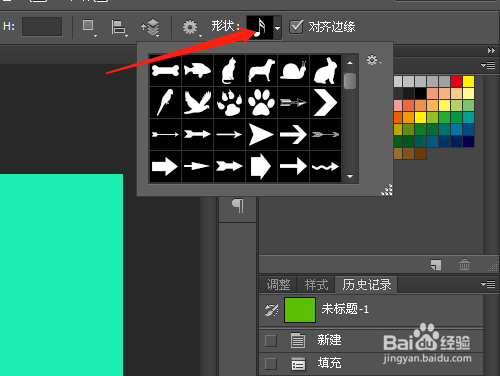500x376 pixels.
Task: Select the 填充 history state
Action: pos(371,364)
